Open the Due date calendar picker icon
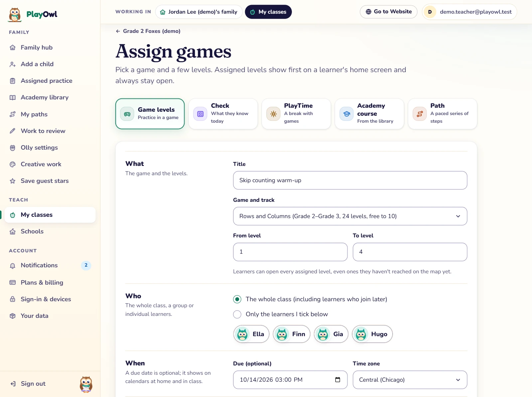Screen dimensions: 532x397 [x=338, y=380]
